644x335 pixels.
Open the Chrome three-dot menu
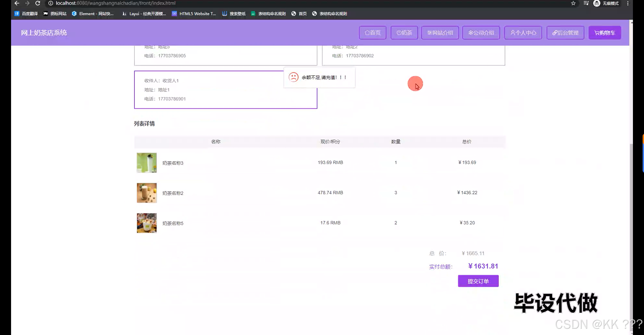628,3
